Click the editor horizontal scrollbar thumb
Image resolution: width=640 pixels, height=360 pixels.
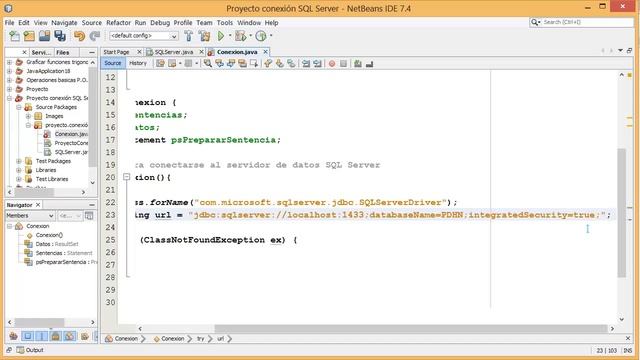click(x=411, y=328)
